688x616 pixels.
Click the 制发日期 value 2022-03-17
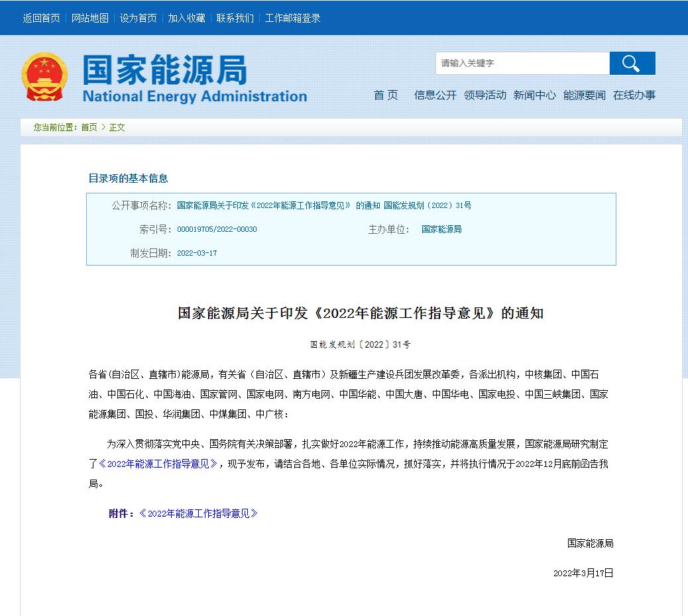pyautogui.click(x=197, y=253)
